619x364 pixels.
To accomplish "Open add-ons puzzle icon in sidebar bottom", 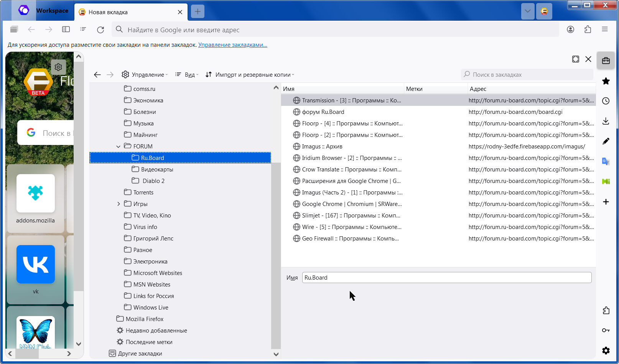I will (x=606, y=310).
